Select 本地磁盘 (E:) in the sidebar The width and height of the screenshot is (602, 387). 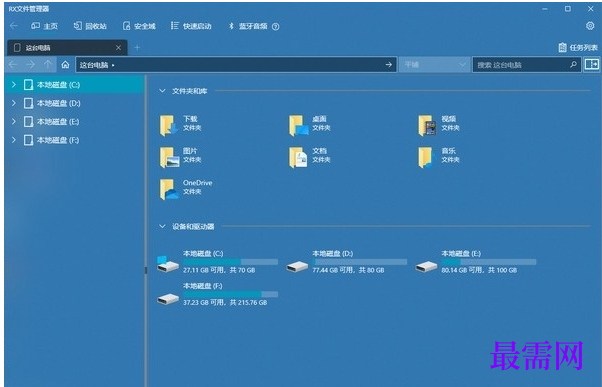[75, 121]
